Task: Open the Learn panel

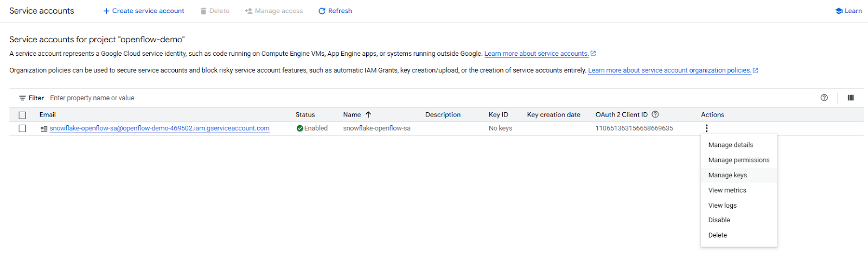Action: tap(848, 11)
